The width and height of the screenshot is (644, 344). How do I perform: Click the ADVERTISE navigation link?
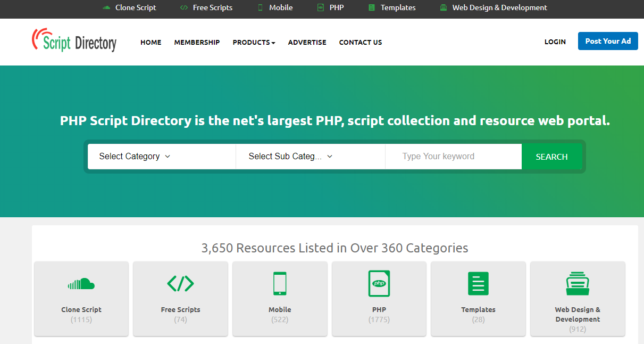point(307,42)
